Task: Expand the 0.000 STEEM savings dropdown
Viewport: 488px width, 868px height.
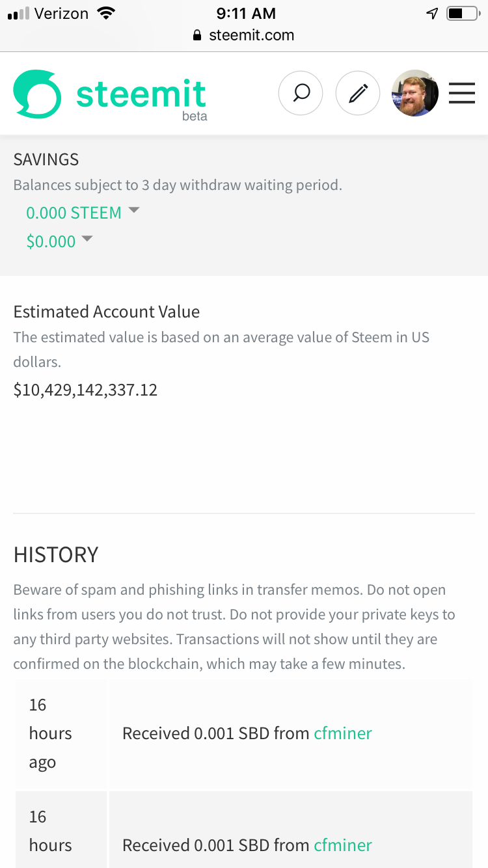Action: coord(74,213)
